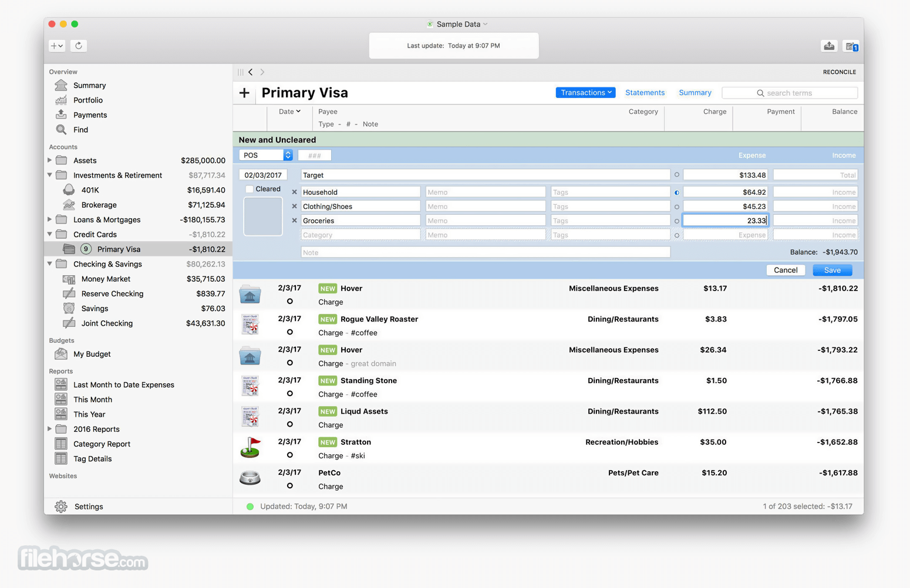Click the search terms field

pyautogui.click(x=790, y=93)
